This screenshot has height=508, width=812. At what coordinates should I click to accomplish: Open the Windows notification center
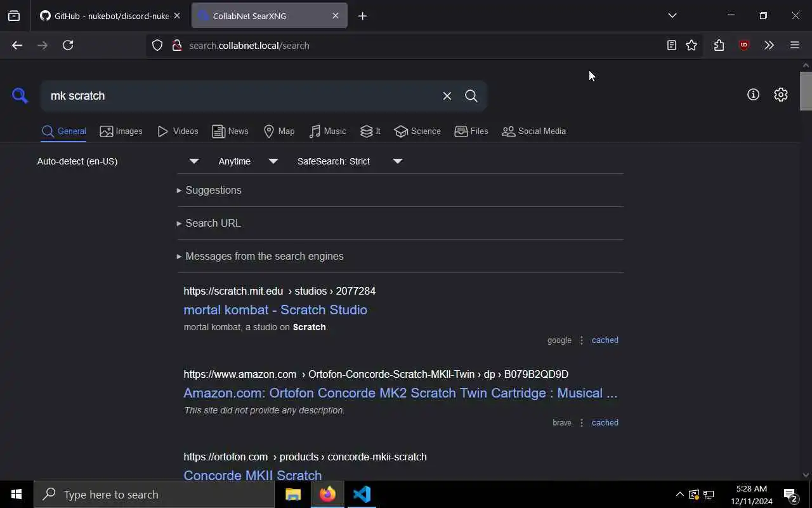pos(790,495)
